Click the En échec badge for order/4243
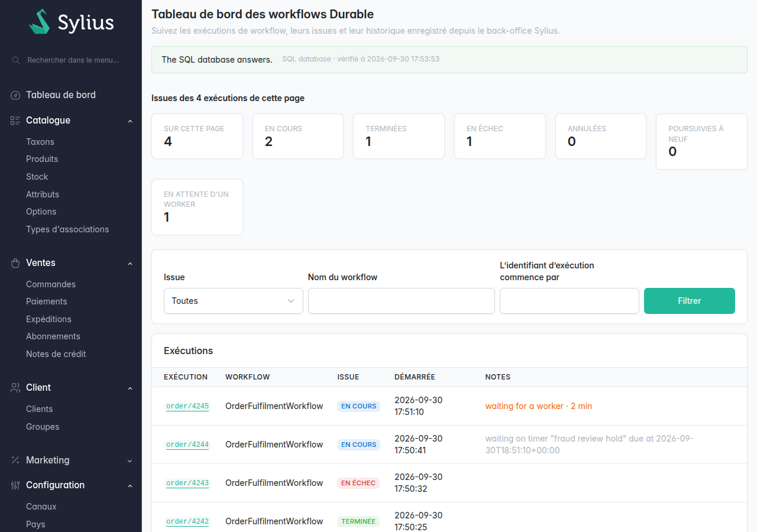This screenshot has height=532, width=757. click(x=358, y=483)
